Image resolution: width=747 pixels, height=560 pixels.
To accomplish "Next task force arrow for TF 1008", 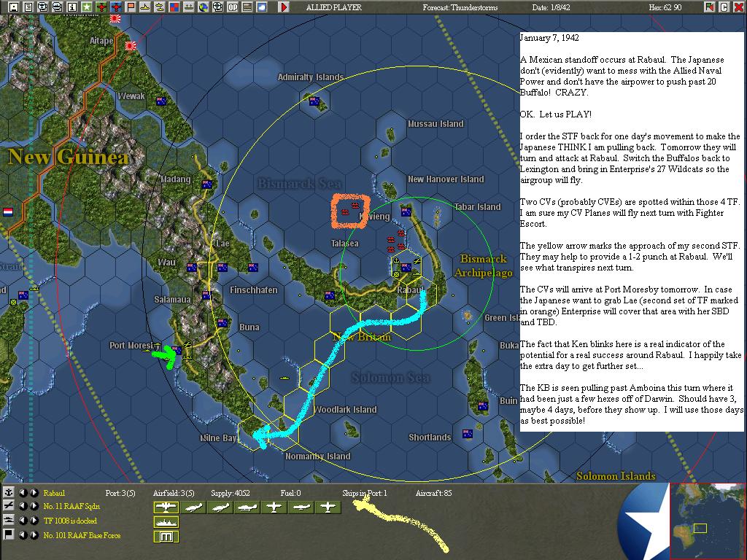I will point(34,521).
